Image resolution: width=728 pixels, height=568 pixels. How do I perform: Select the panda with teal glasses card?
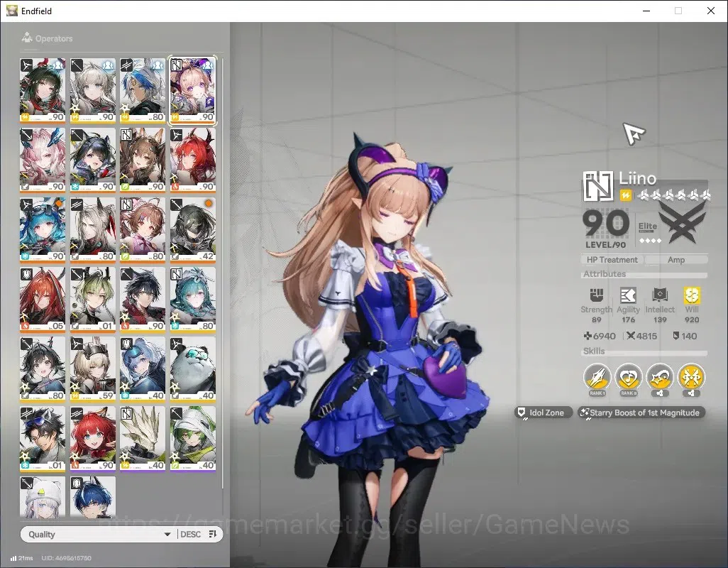(193, 369)
